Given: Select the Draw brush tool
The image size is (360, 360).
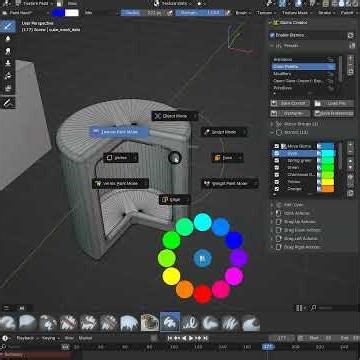Looking at the screenshot, I should (x=8, y=26).
